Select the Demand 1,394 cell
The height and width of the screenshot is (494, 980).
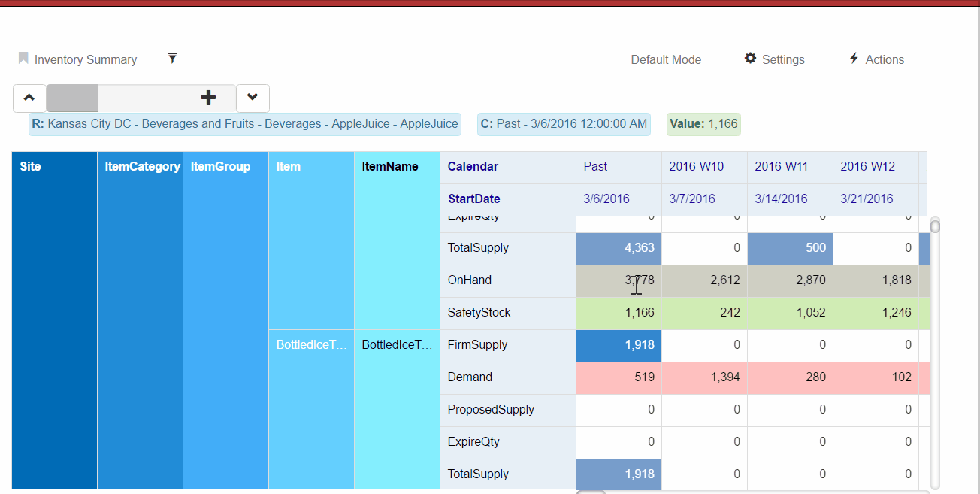pos(704,377)
